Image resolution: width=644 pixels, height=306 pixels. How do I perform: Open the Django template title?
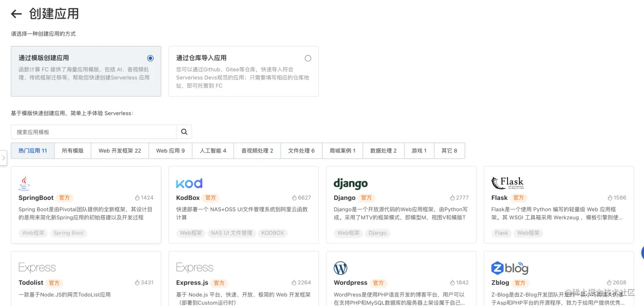(344, 198)
